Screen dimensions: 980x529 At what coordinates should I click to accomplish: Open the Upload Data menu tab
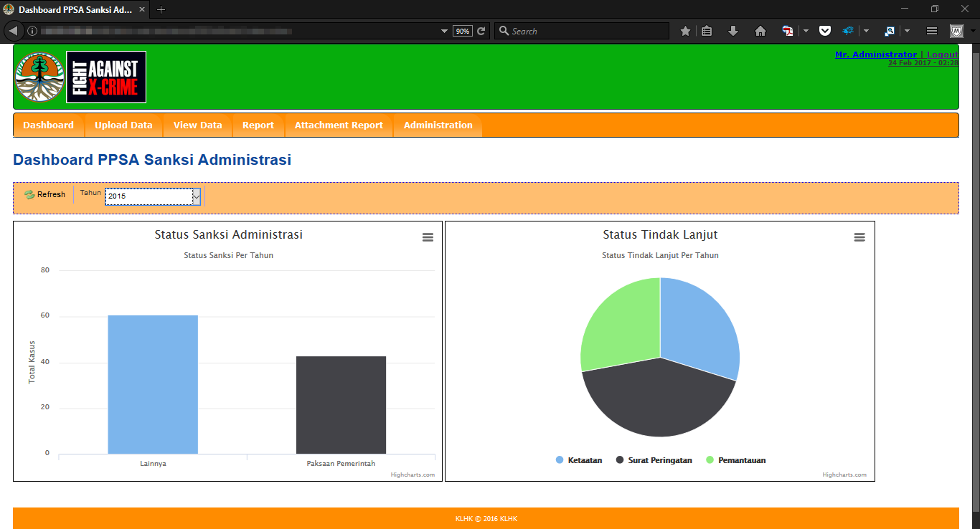[123, 125]
